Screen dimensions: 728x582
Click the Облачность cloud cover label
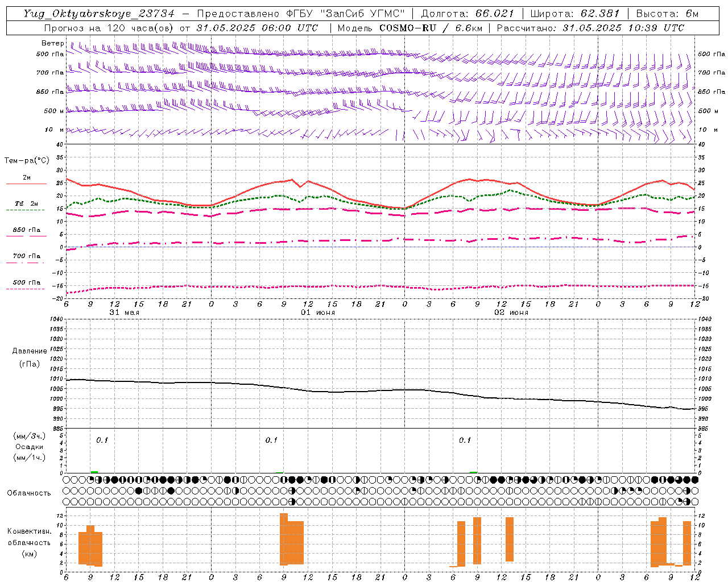29,493
